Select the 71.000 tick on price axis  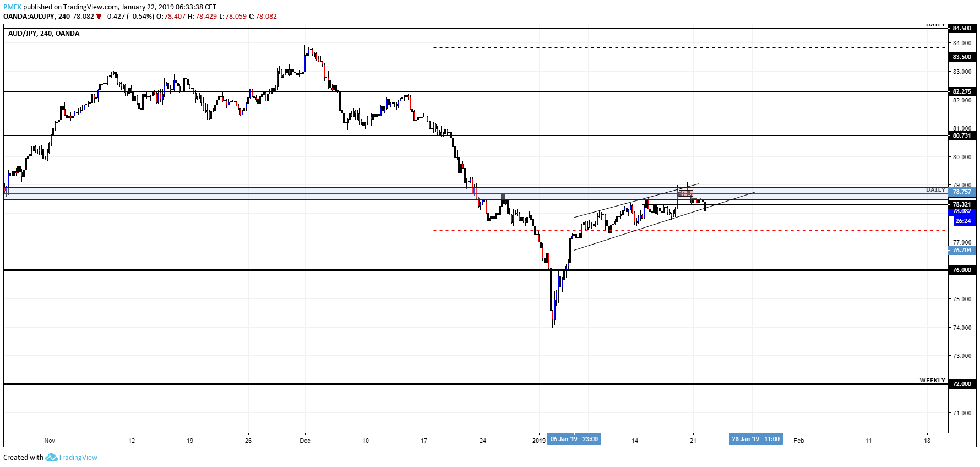[962, 413]
